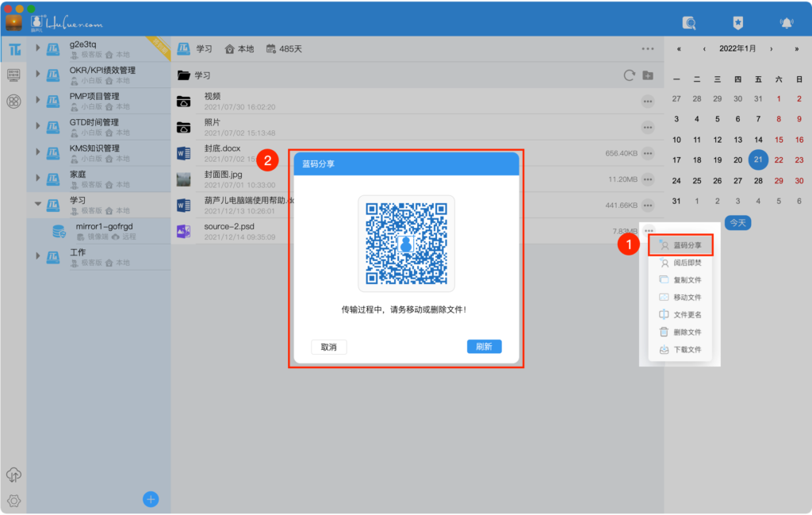Click the 今天 button under calendar
Image resolution: width=812 pixels, height=515 pixels.
click(738, 223)
